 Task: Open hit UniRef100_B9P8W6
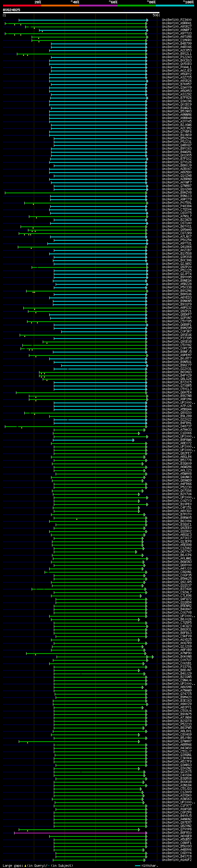pos(177,440)
